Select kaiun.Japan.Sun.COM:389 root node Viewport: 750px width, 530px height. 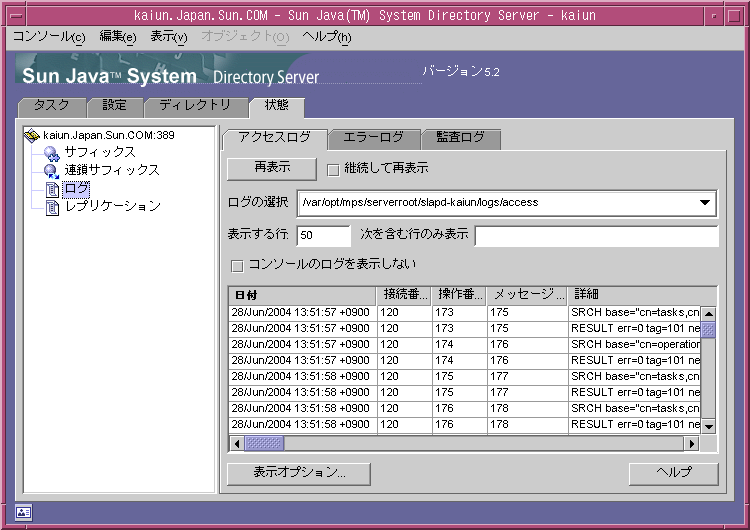click(109, 135)
